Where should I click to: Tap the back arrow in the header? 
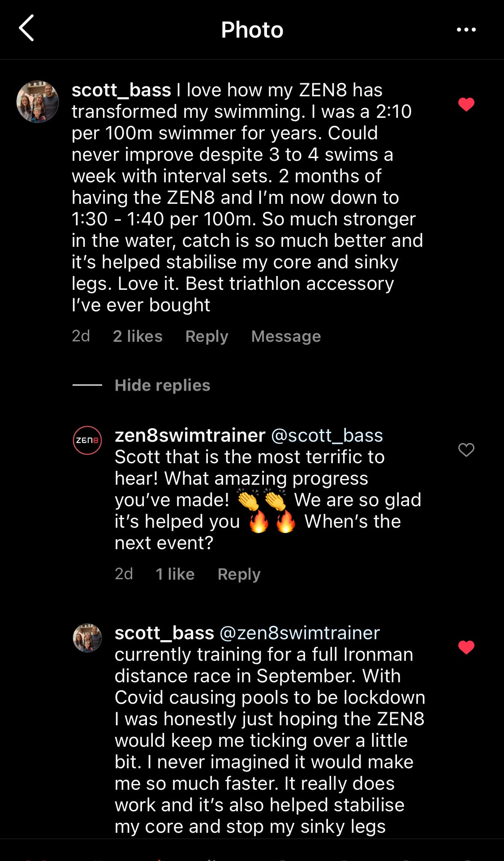(x=26, y=28)
